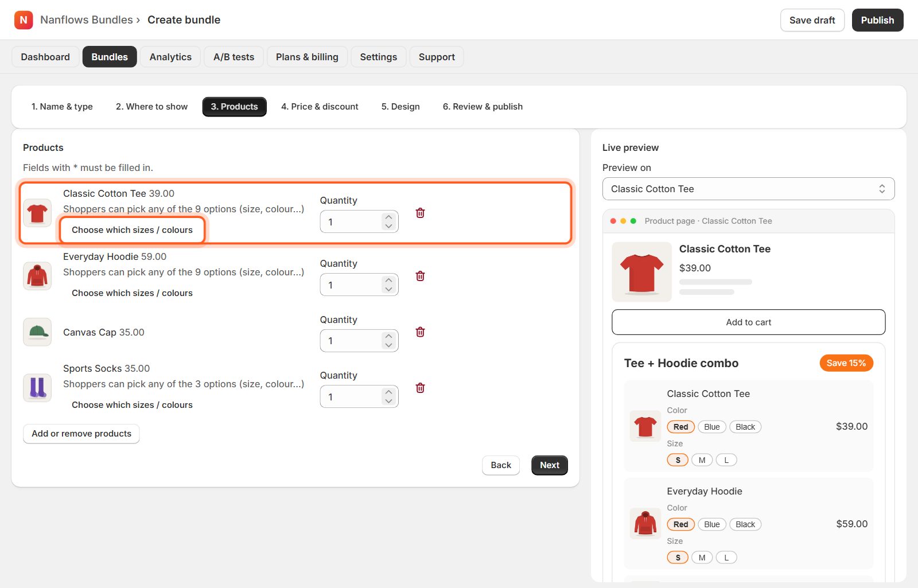The image size is (918, 588).
Task: Publish the bundle
Action: click(877, 20)
